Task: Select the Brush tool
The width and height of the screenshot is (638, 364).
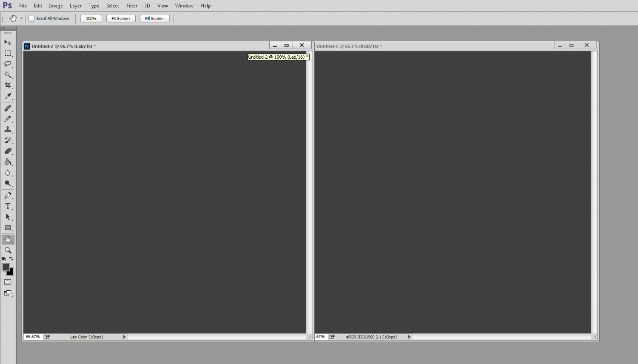Action: point(8,119)
